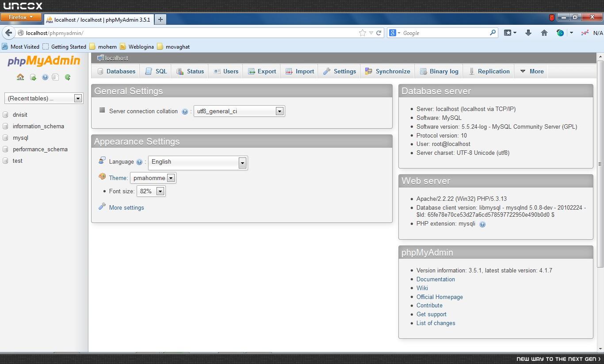Screen dimensions: 604x364
Task: Click the Theme label link
Action: [118, 178]
